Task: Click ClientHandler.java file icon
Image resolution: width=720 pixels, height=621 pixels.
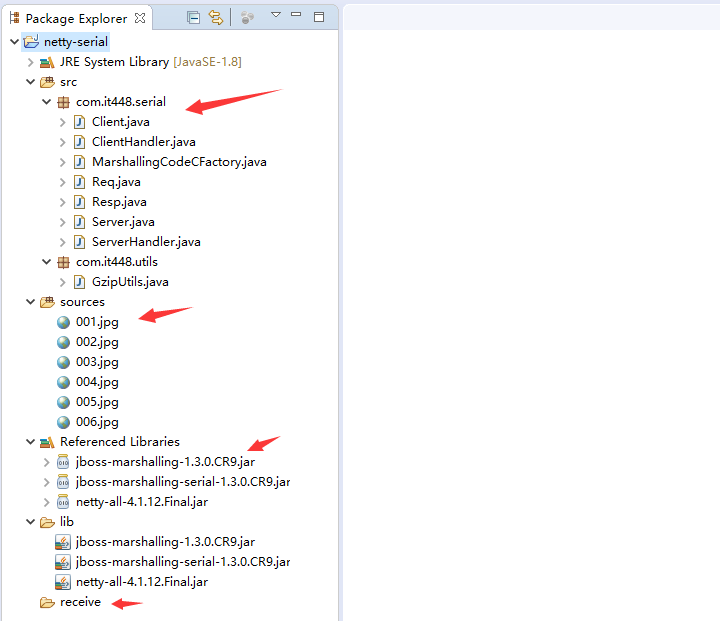Action: click(x=79, y=142)
